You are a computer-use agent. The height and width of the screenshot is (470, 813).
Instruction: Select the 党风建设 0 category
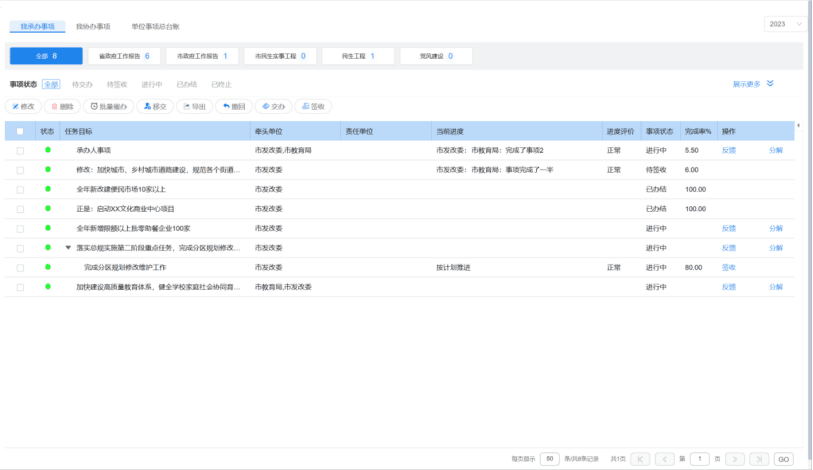tap(436, 56)
